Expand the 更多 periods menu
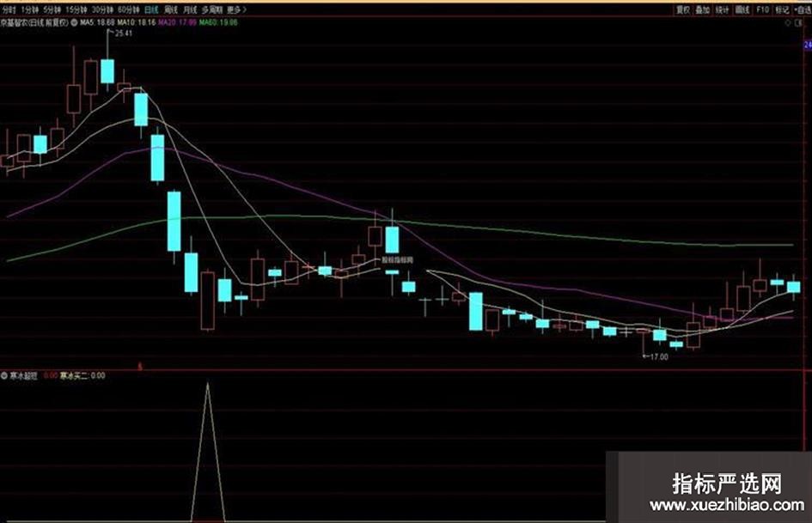 (236, 9)
